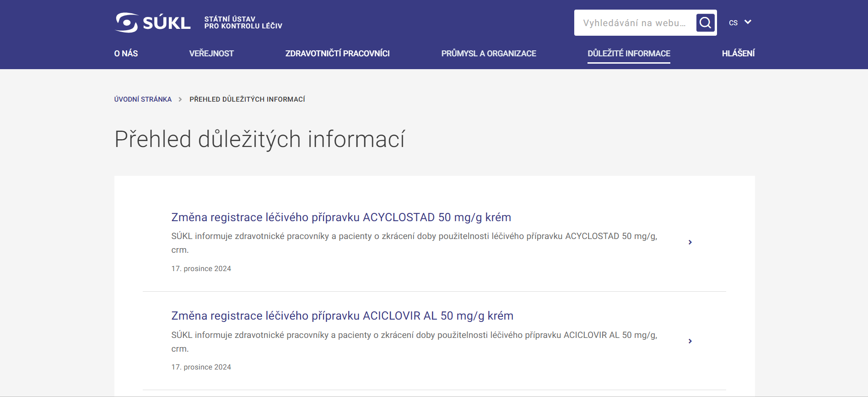Open the PRŮMYSL A ORGANIZACE menu

click(489, 54)
